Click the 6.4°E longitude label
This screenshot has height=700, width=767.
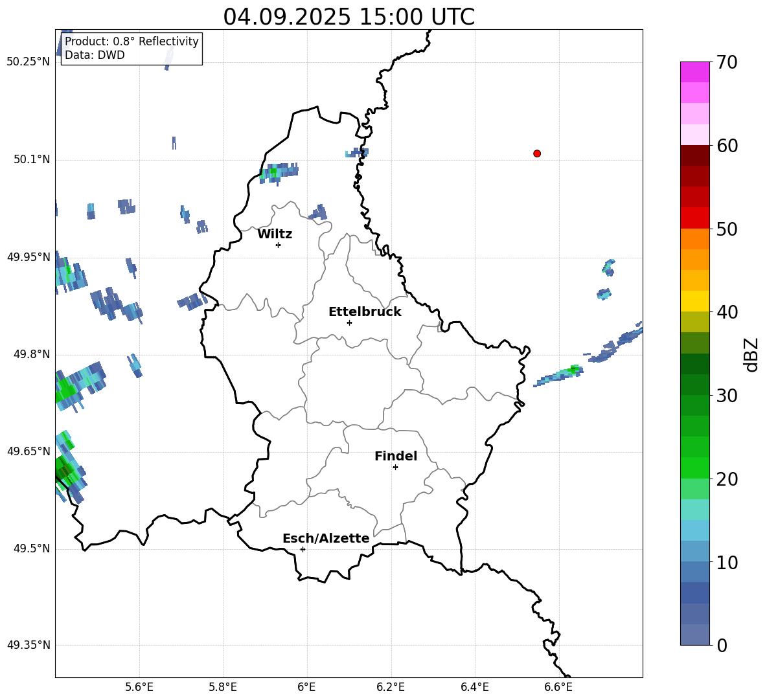pos(474,687)
